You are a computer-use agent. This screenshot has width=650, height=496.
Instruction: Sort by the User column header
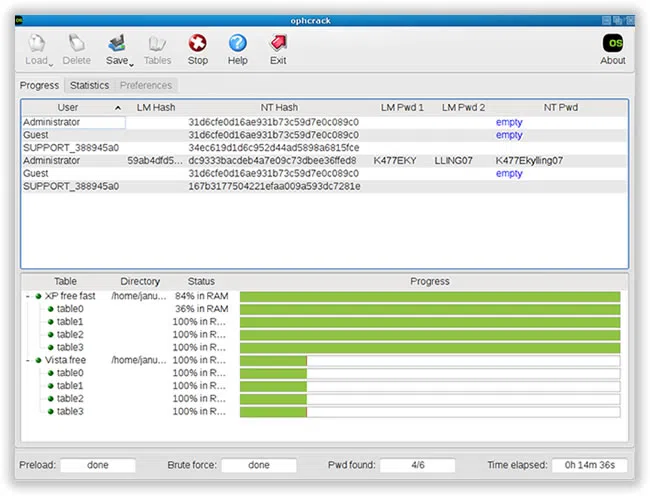[68, 108]
